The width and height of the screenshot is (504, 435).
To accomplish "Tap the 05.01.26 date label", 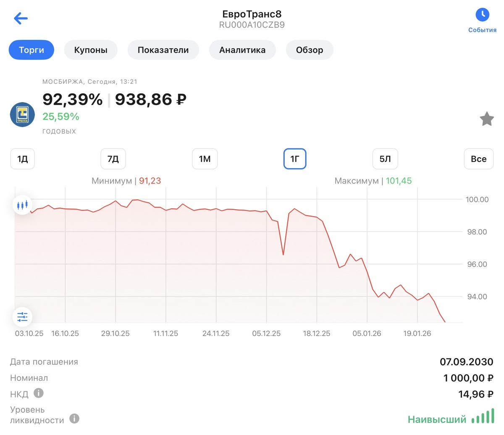I will coord(367,333).
